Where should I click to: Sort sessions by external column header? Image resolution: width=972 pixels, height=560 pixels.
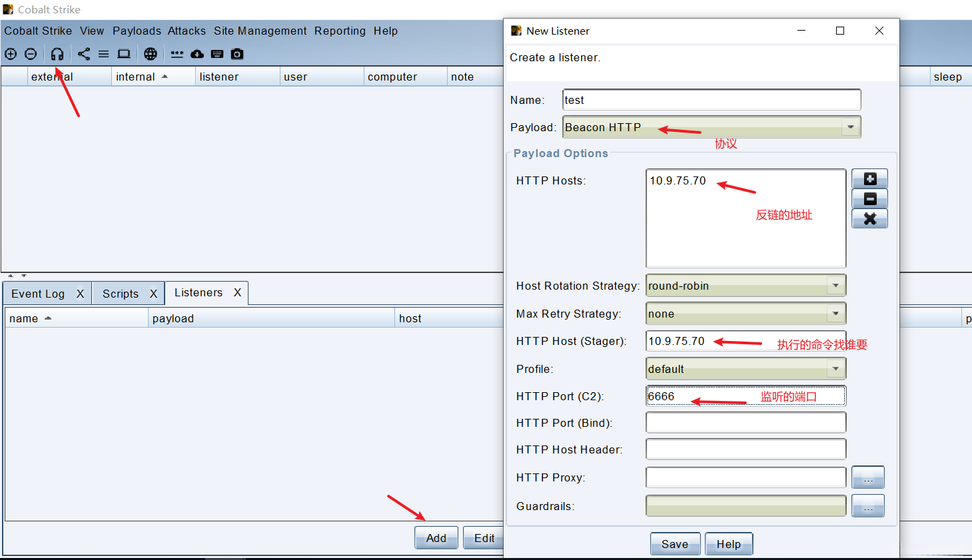point(69,77)
